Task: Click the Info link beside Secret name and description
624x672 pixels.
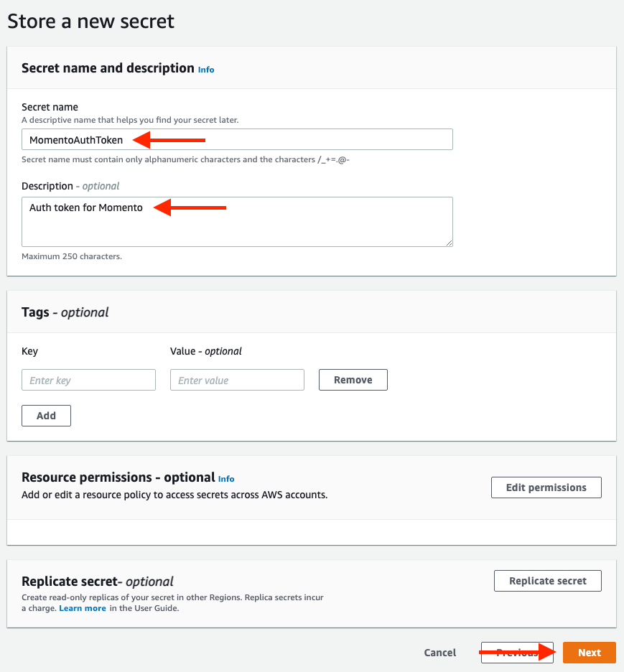Action: click(206, 69)
